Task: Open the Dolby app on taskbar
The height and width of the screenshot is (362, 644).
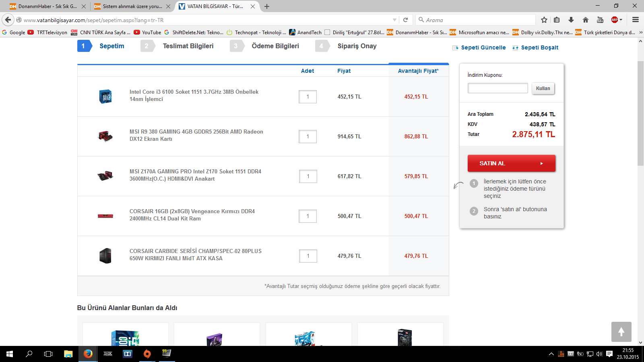Action: point(127,354)
